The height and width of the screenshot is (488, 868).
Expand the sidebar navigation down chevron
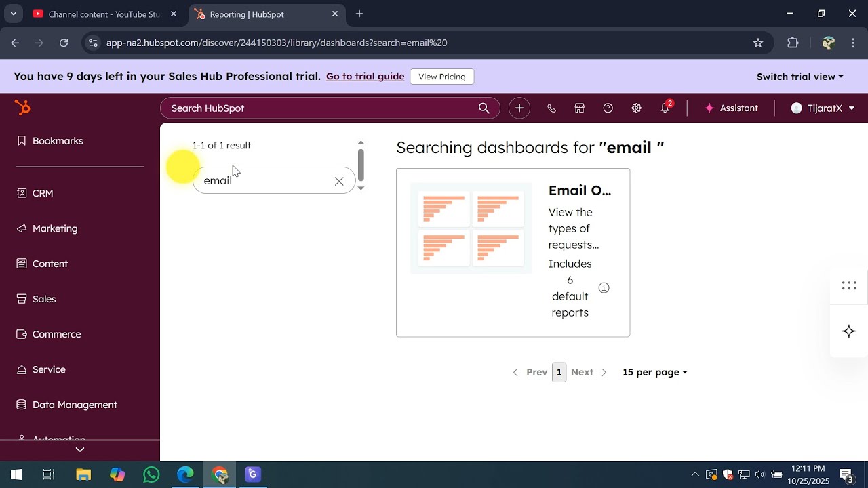(x=80, y=449)
